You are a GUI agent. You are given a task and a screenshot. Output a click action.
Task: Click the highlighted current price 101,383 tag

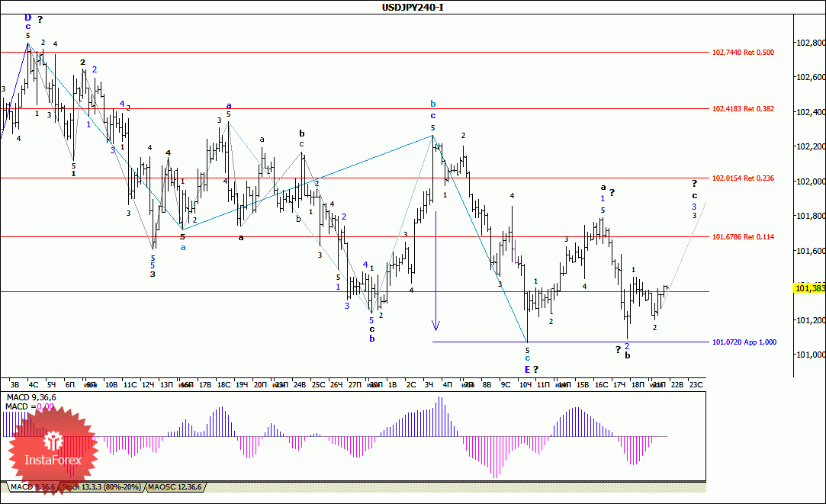tap(809, 288)
